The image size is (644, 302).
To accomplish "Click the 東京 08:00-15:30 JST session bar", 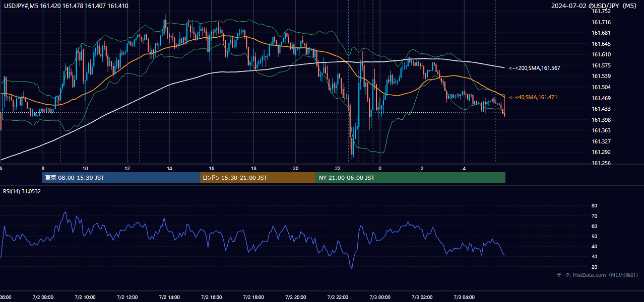I will pos(121,178).
